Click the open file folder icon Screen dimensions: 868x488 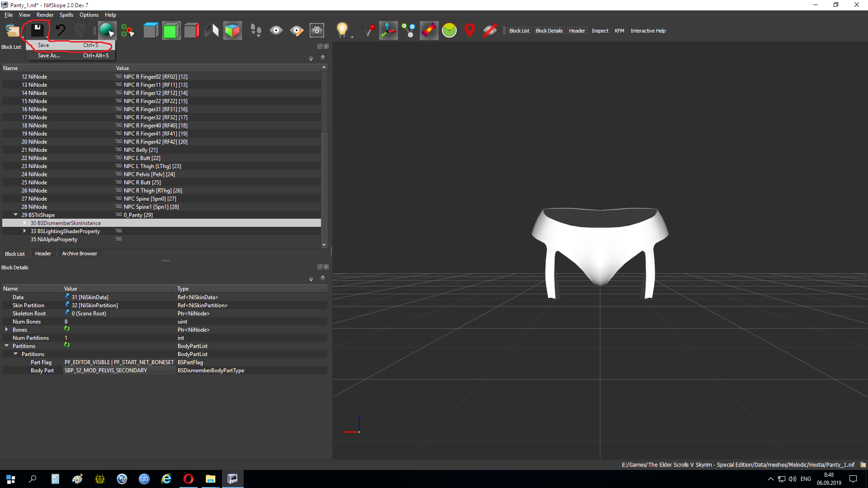[12, 30]
